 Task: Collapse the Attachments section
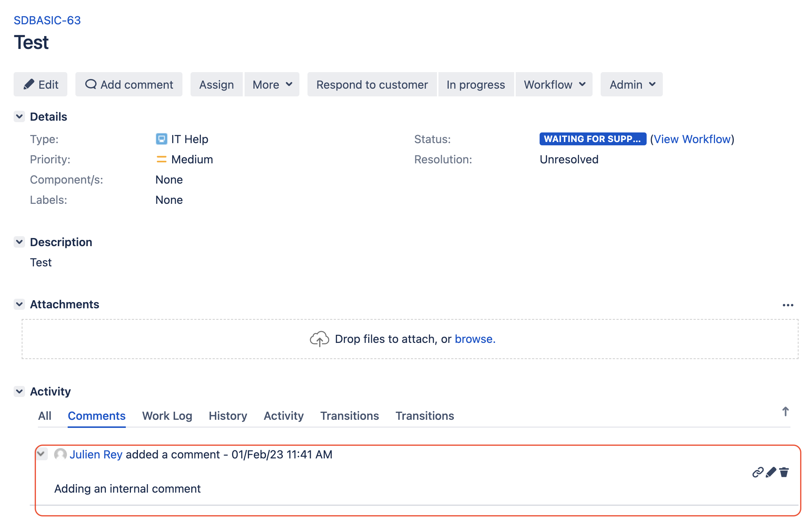tap(19, 304)
